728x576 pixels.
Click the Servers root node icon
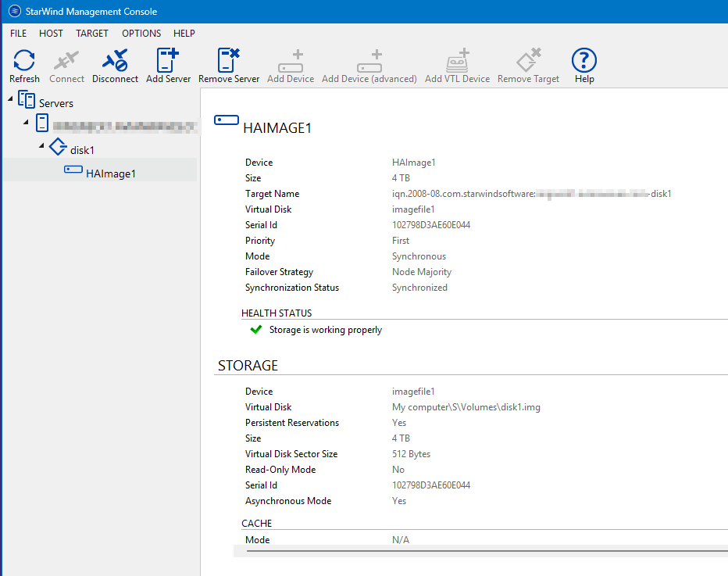coord(27,100)
